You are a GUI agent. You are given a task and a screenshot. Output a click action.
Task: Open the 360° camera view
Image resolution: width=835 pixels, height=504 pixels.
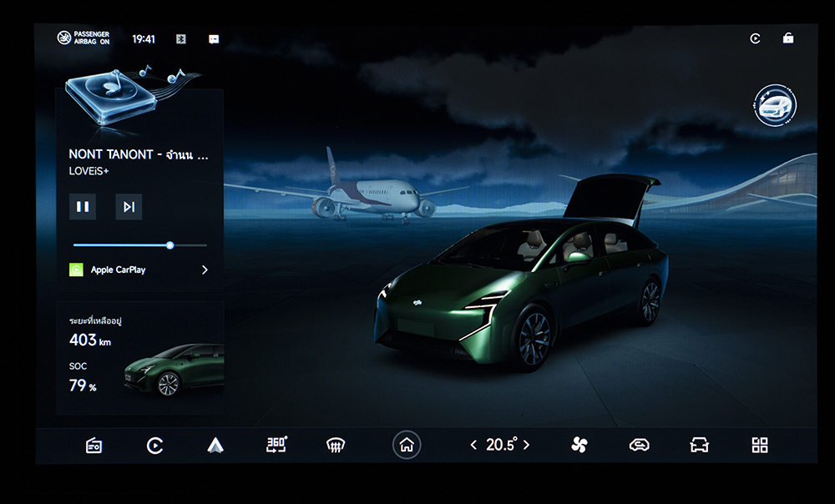pos(276,445)
